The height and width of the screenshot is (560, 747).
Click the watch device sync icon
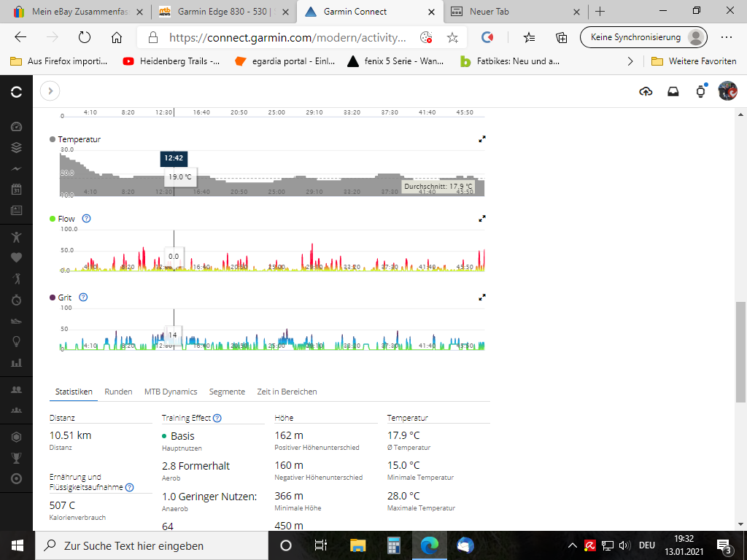(x=700, y=91)
